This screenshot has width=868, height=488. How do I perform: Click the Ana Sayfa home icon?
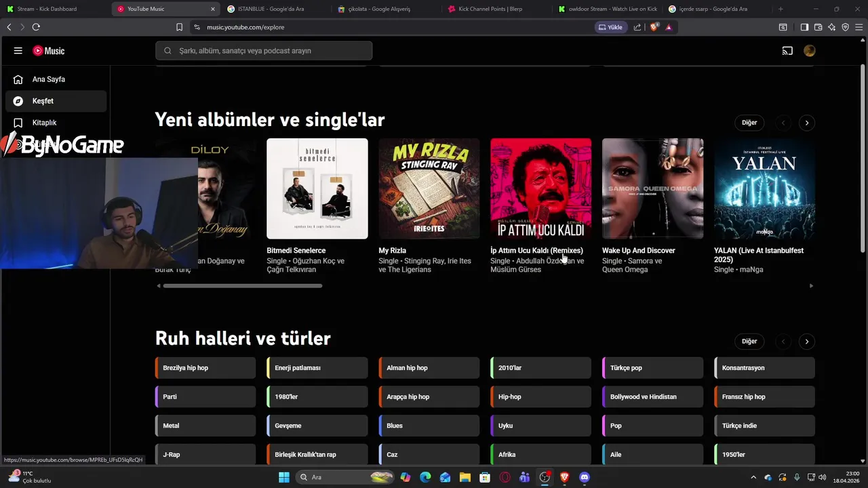tap(18, 79)
